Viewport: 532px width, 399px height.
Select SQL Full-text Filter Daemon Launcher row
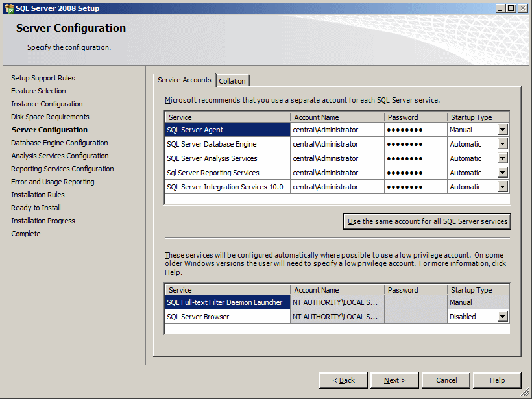click(x=228, y=302)
